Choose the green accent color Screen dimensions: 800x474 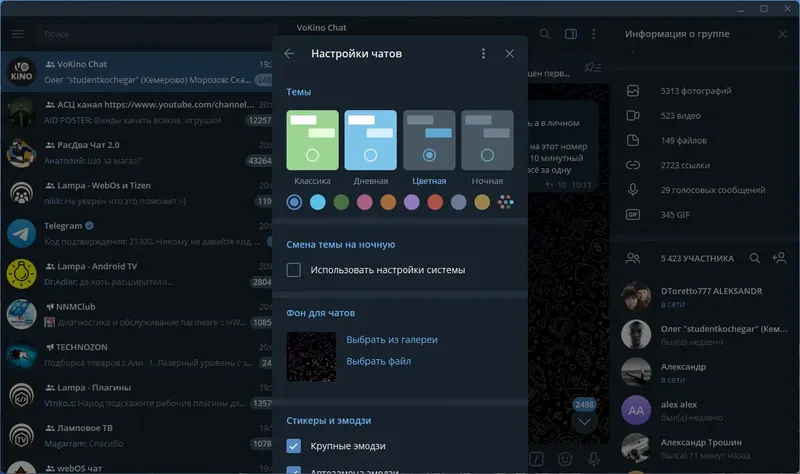click(x=341, y=202)
